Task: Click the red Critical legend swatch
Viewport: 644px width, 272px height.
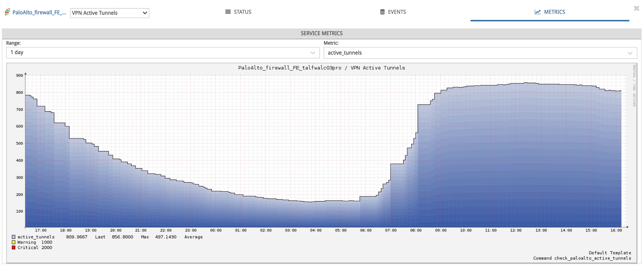Action: tap(14, 247)
